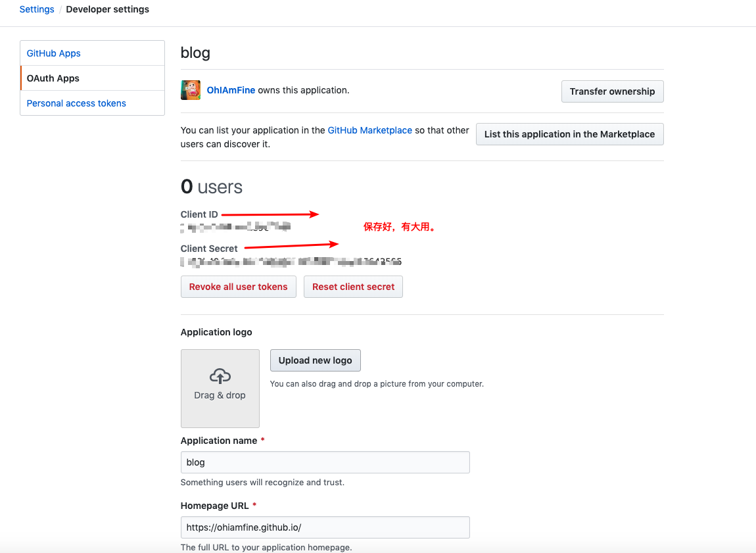
Task: Focus the Homepage URL field
Action: click(325, 527)
